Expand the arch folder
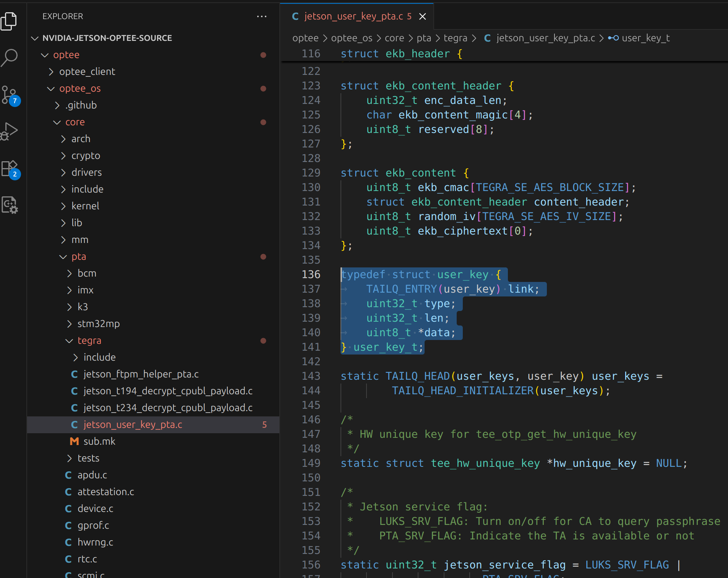The image size is (728, 578). [63, 139]
